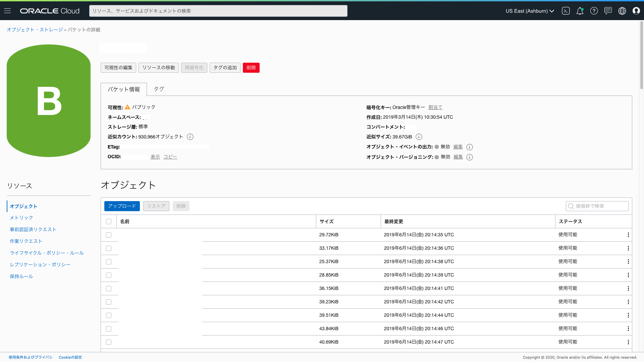
Task: Open the hamburger navigation menu
Action: pos(7,11)
